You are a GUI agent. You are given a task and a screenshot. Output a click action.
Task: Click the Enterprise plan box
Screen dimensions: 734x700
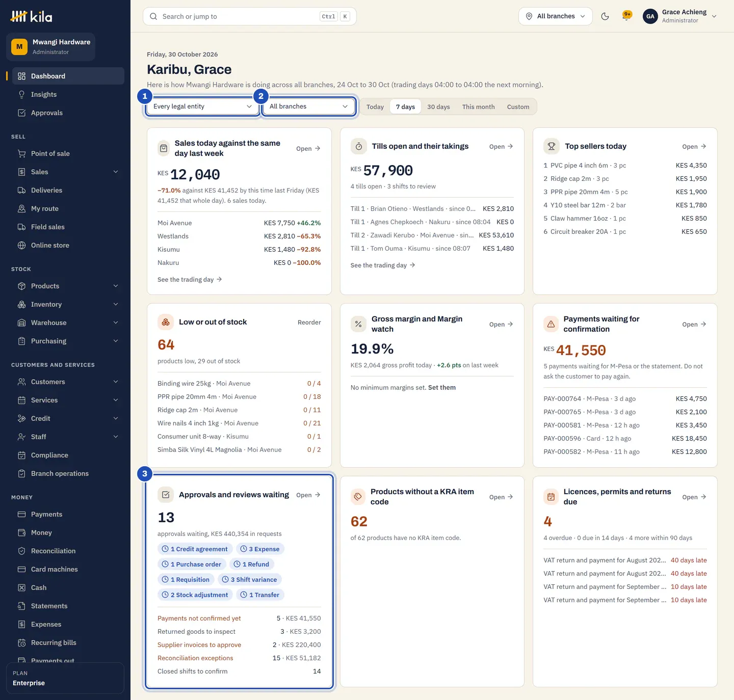[x=65, y=678]
